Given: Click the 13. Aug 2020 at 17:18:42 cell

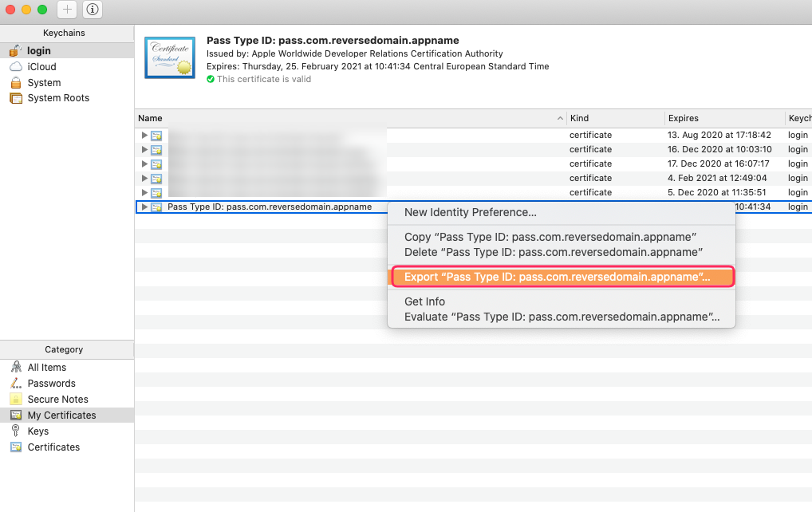Looking at the screenshot, I should click(x=719, y=135).
